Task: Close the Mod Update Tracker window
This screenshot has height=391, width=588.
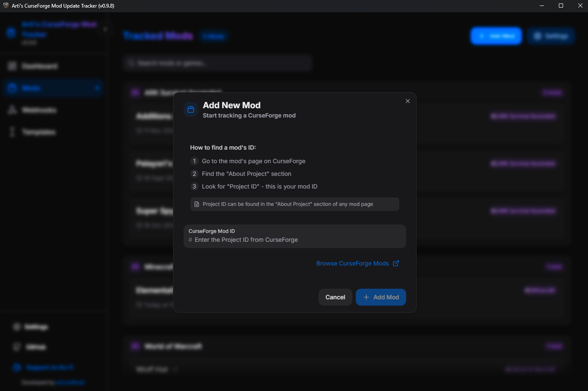Action: (580, 5)
